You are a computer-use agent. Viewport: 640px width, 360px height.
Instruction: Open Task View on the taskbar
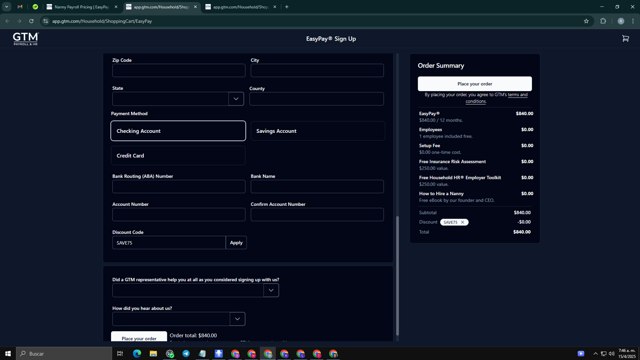tap(120, 353)
